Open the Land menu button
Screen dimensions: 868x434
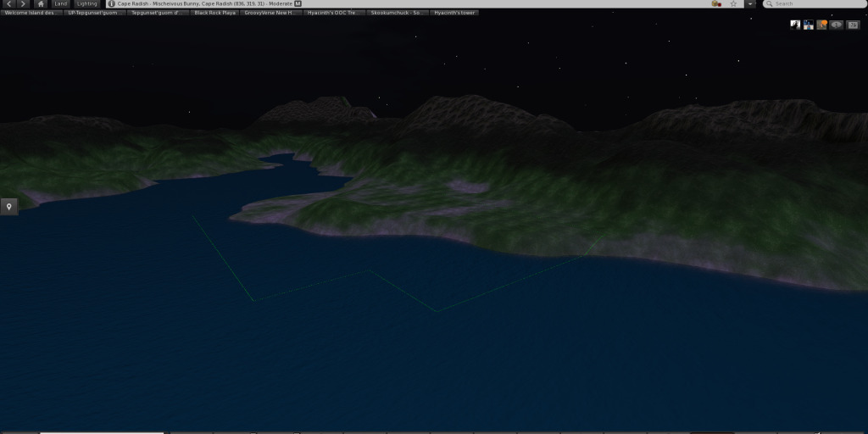click(60, 3)
